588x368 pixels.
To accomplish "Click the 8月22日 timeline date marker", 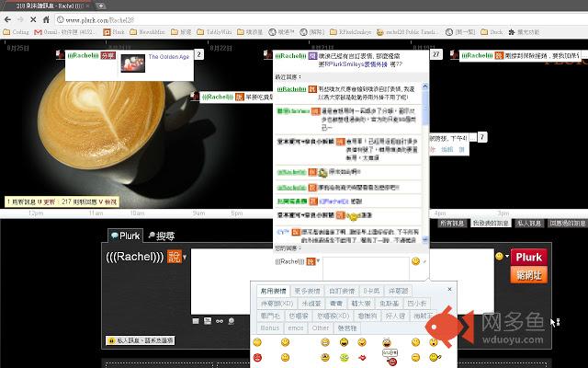I will (220, 48).
